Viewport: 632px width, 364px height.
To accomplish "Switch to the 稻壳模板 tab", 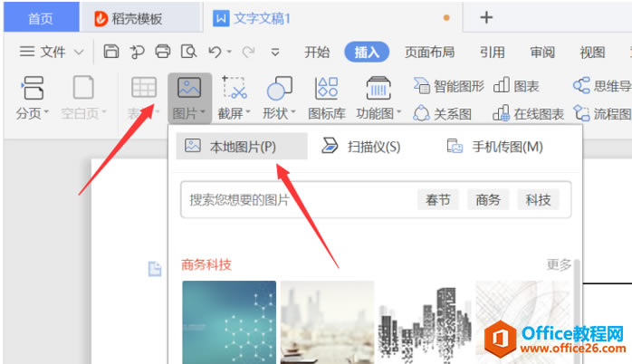I will pyautogui.click(x=141, y=18).
